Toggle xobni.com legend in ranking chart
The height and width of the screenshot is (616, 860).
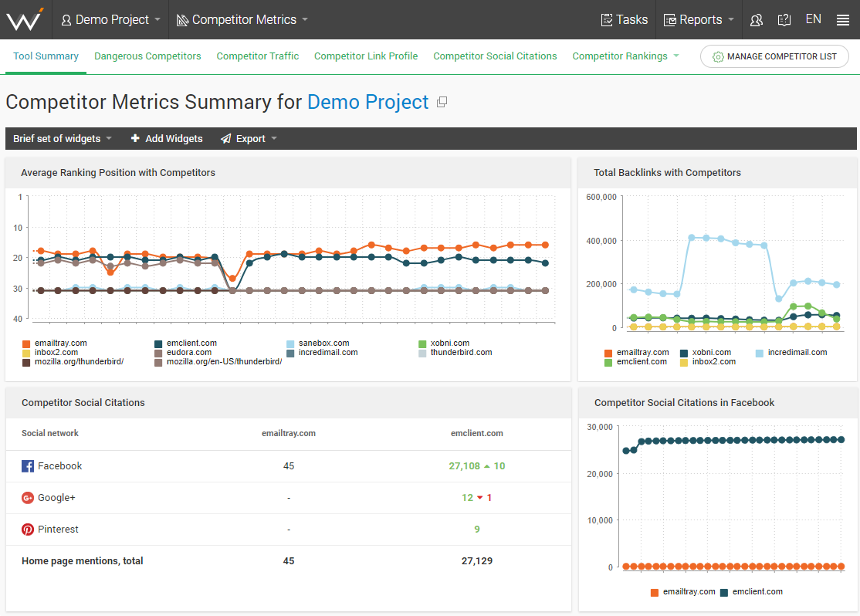444,344
